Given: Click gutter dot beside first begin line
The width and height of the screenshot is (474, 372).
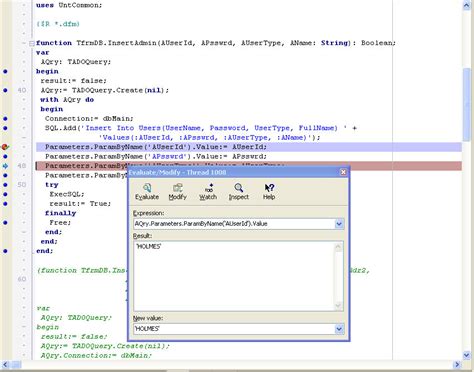Looking at the screenshot, I should (5, 71).
